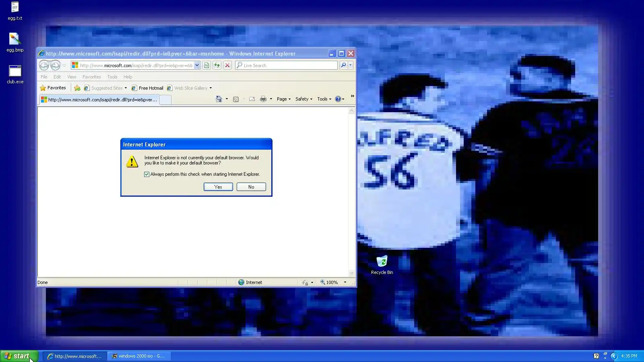Select the egg.txt desktop icon
This screenshot has width=644, height=362.
15,11
